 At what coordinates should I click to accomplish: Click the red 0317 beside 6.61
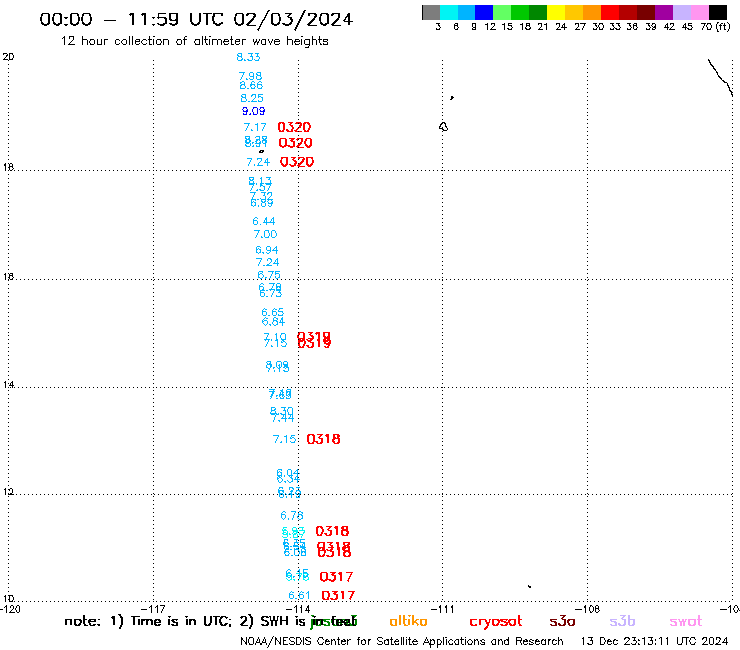[338, 596]
